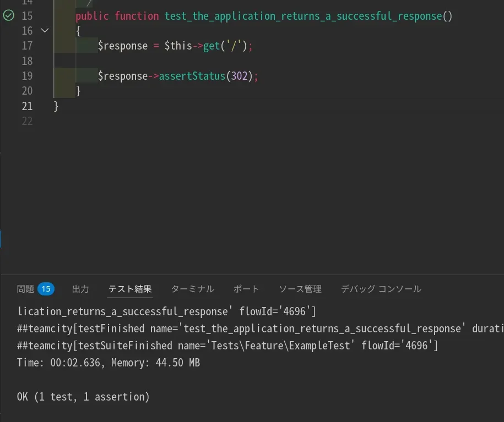This screenshot has height=422, width=504.
Task: Click the blue 15 problems count badge
Action: tap(46, 289)
